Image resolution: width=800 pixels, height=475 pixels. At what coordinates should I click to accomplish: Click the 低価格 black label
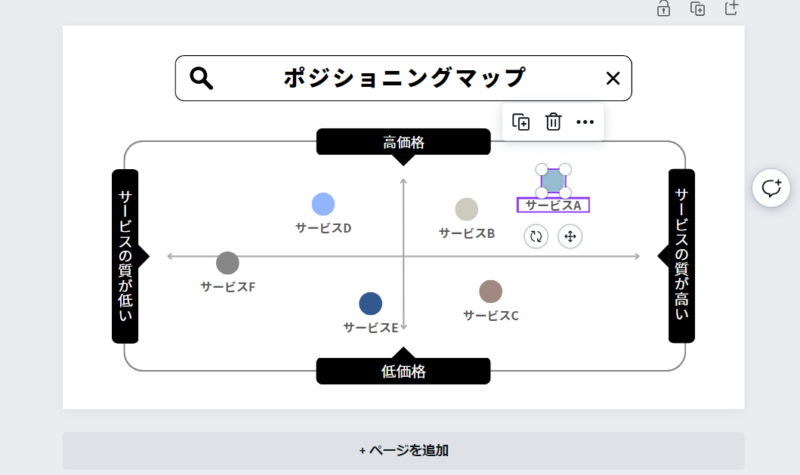(x=403, y=371)
